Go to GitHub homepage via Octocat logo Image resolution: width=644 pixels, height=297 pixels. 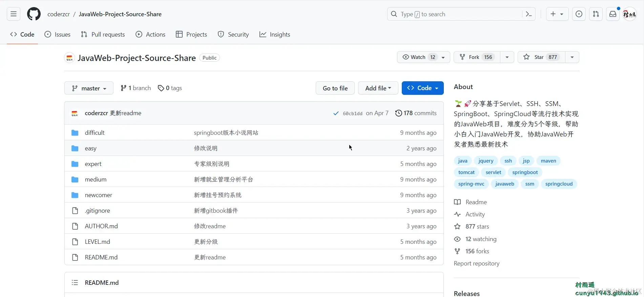[34, 14]
